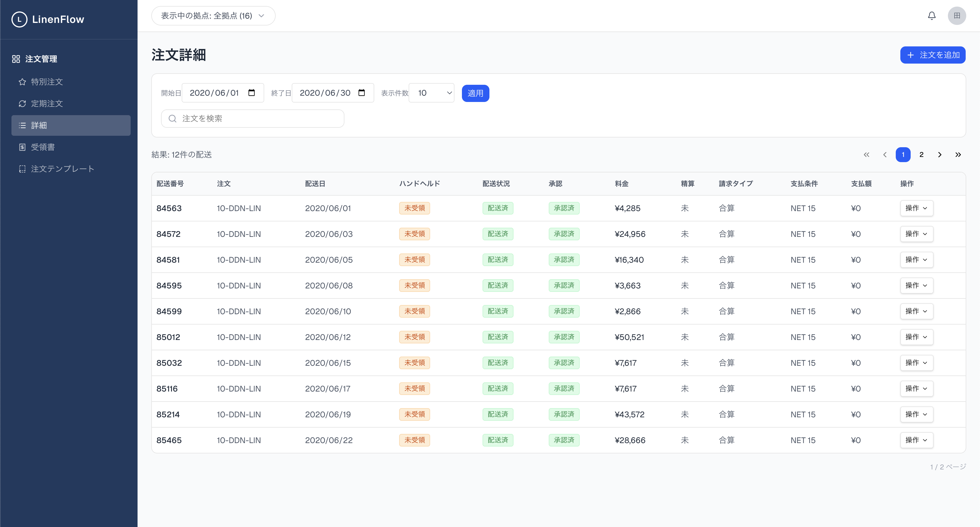The image size is (980, 527).
Task: Go to next page using right chevron
Action: (x=940, y=154)
